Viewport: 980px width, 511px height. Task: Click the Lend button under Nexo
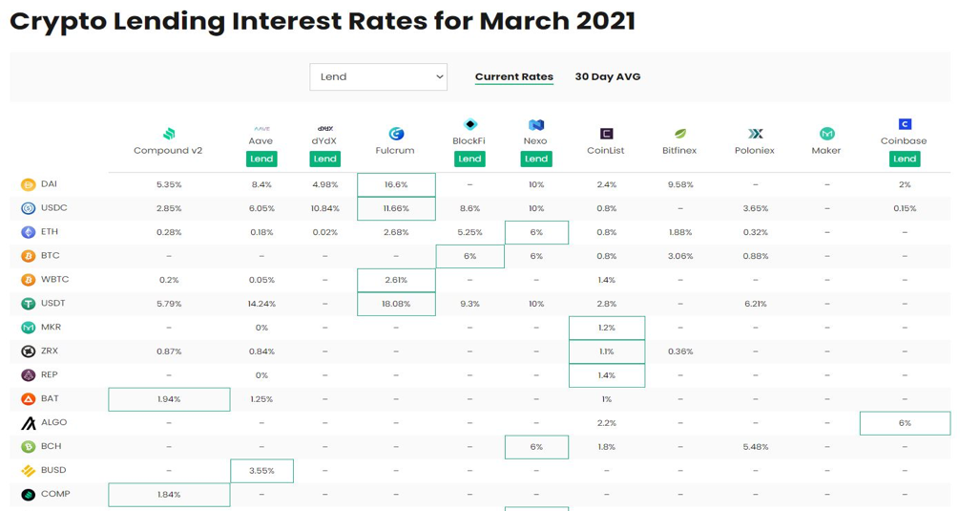(x=536, y=159)
